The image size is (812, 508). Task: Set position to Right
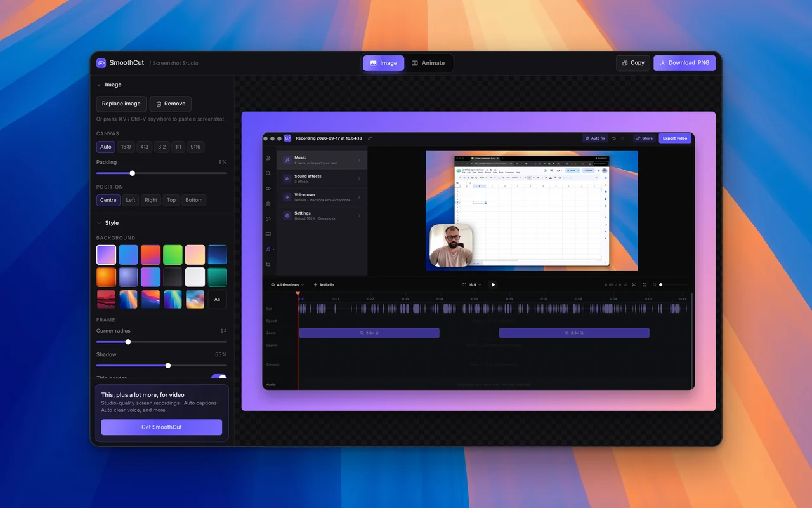pyautogui.click(x=151, y=200)
